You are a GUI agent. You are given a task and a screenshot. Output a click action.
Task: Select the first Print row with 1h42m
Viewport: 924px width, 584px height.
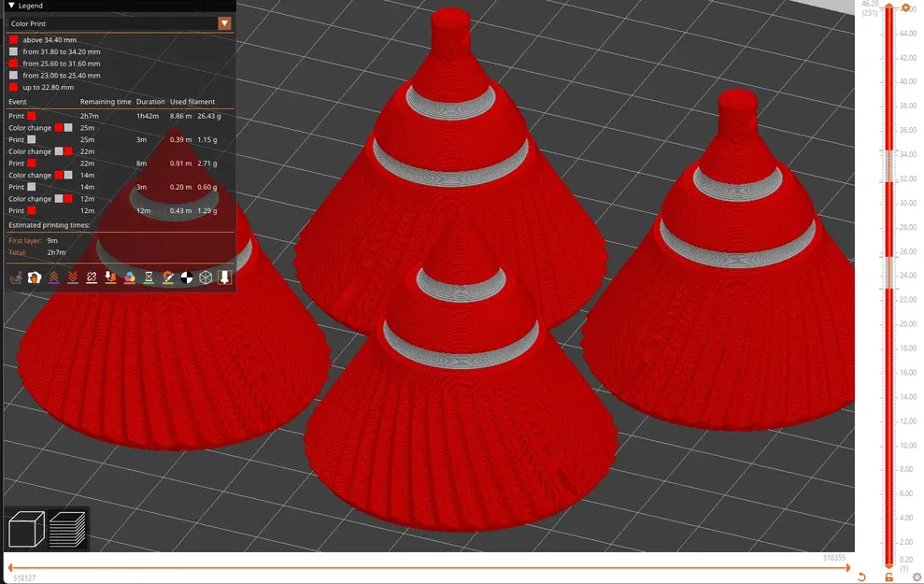click(121, 116)
